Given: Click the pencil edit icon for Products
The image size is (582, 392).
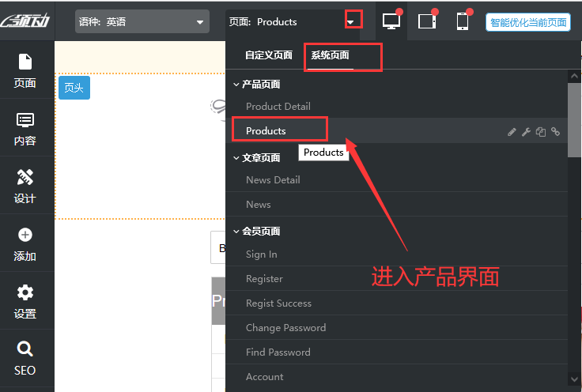Looking at the screenshot, I should pos(512,132).
